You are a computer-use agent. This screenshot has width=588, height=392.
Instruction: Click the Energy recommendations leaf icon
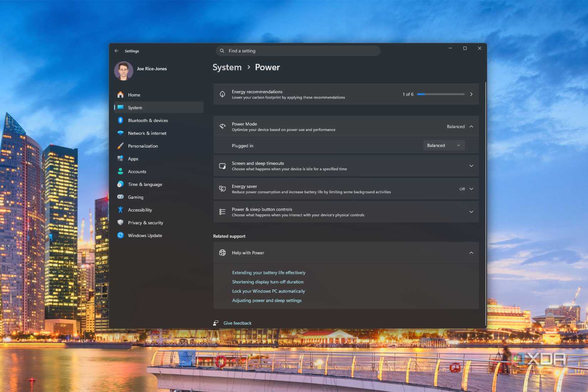[222, 94]
